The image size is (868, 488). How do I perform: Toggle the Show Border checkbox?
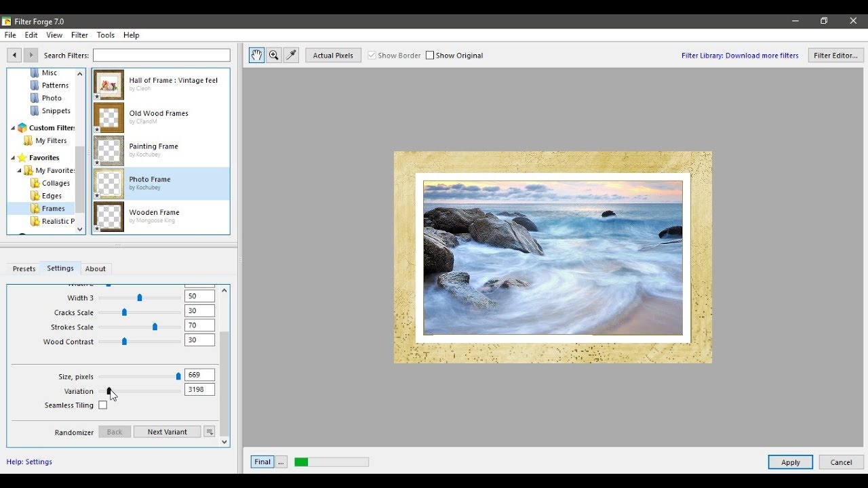372,56
